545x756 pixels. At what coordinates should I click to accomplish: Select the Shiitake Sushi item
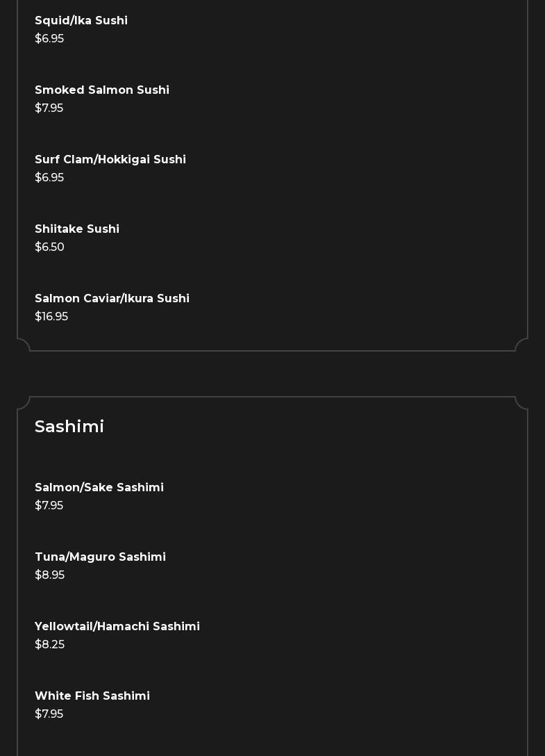coord(77,229)
